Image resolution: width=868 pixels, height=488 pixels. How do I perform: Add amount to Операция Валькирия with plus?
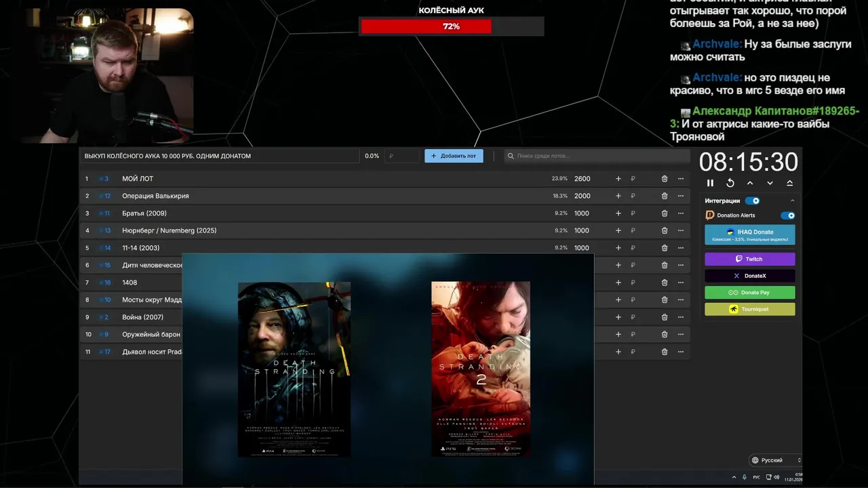(618, 196)
